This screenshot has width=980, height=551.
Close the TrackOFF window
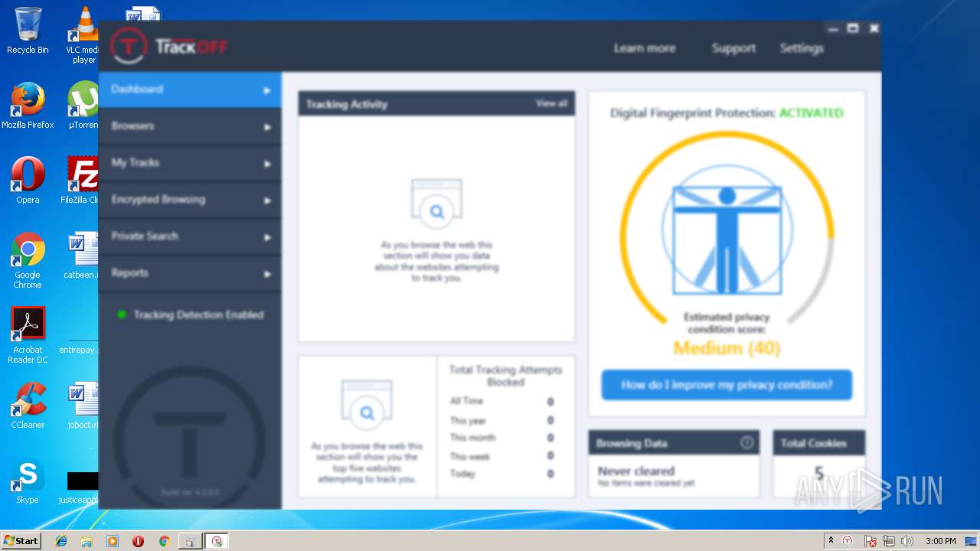pos(874,28)
